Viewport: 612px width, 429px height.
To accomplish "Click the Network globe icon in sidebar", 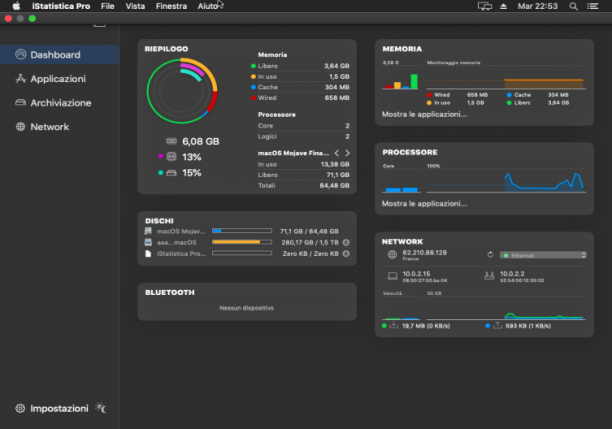I will pyautogui.click(x=20, y=126).
